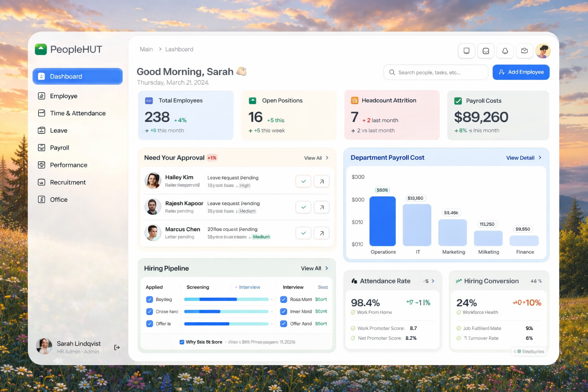Expand the Attendance Rate chevron
Image resolution: width=588 pixels, height=392 pixels.
pos(433,281)
